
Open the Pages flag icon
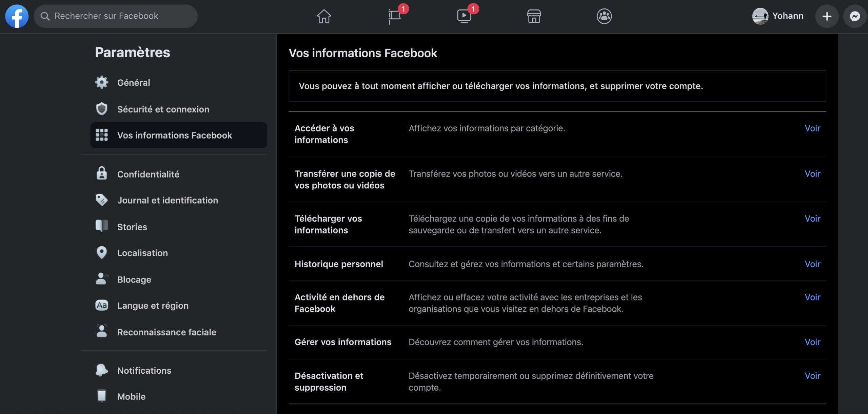coord(394,16)
